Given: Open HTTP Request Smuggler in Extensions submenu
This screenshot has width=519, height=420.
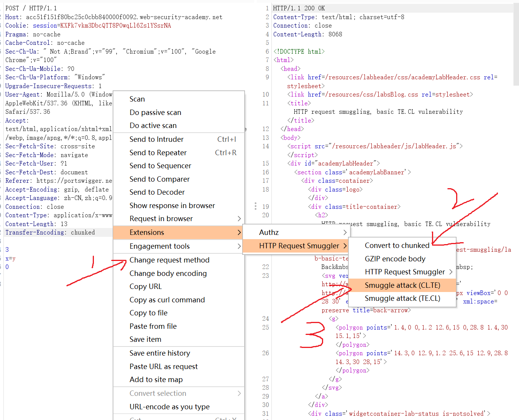Looking at the screenshot, I should point(296,246).
